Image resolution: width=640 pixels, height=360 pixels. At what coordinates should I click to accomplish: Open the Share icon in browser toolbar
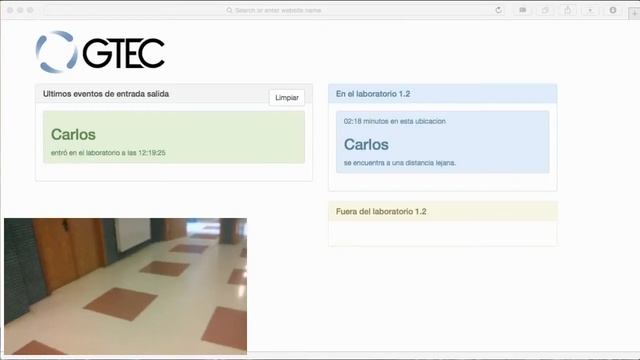568,10
